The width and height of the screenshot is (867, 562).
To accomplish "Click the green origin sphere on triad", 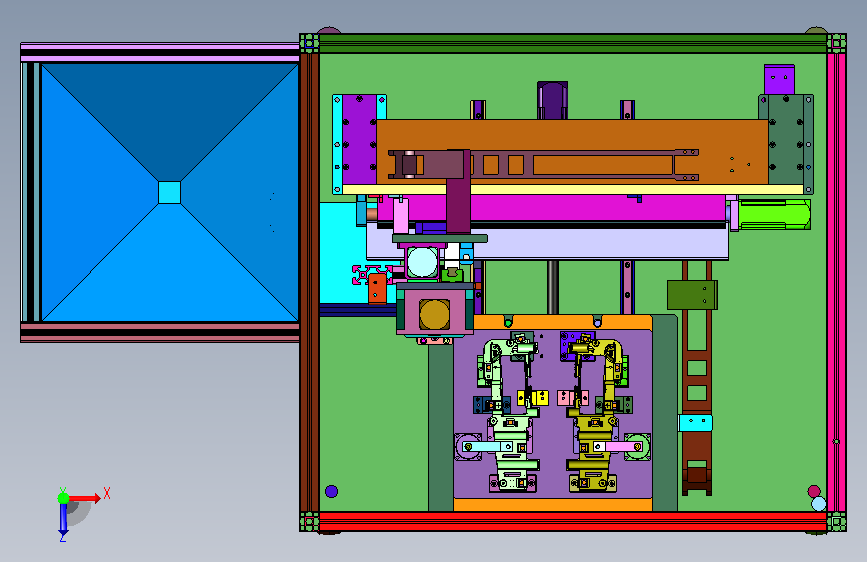I will 64,498.
